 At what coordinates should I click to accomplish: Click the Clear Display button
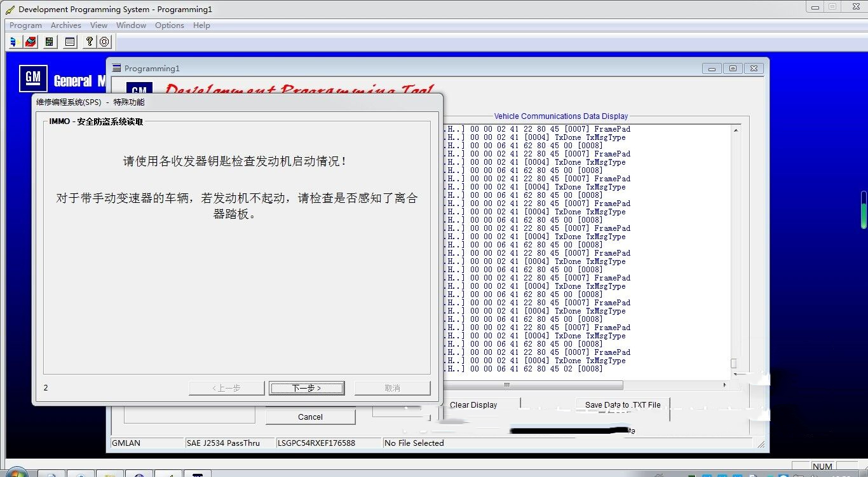[x=473, y=405]
